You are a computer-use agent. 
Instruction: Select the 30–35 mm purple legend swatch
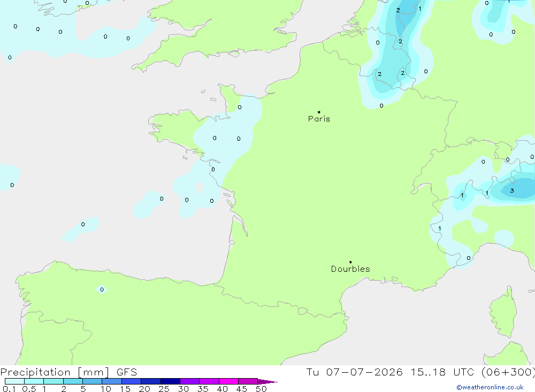click(189, 381)
